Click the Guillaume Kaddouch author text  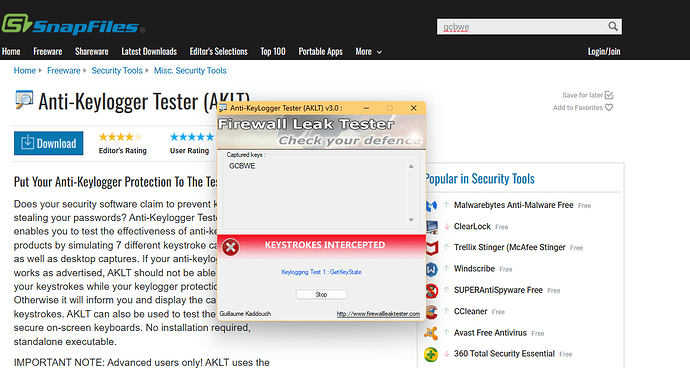[x=245, y=314]
